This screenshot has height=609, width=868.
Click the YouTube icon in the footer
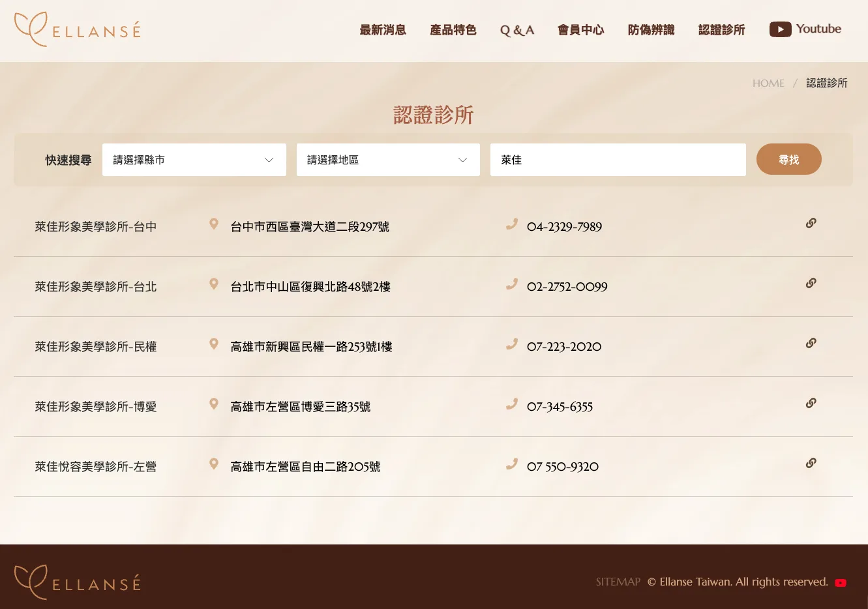coord(841,582)
